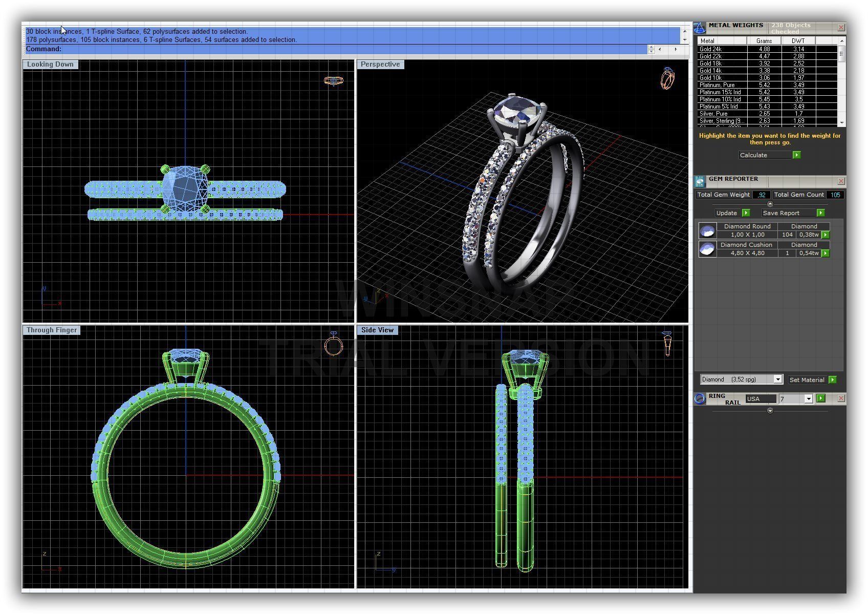Click the USA ring standard field
Viewport: 868px width, 615px height.
coord(761,399)
